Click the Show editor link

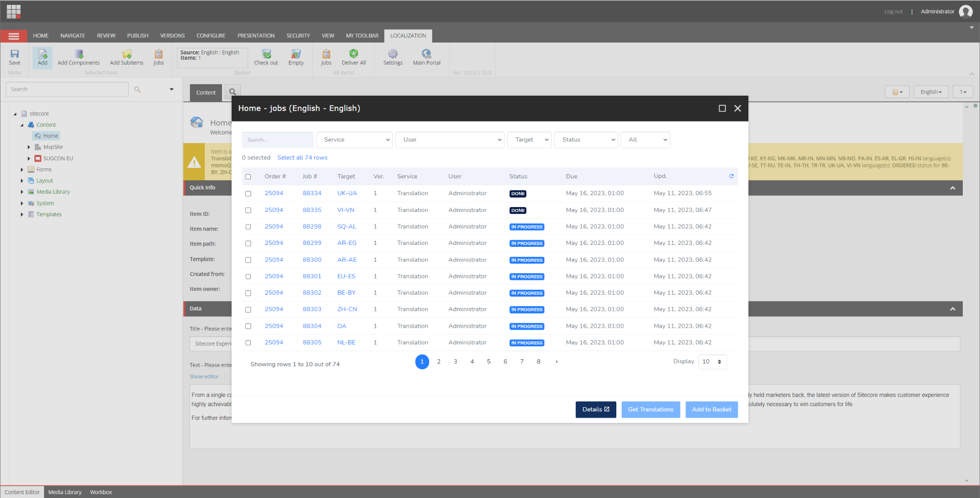click(x=204, y=377)
